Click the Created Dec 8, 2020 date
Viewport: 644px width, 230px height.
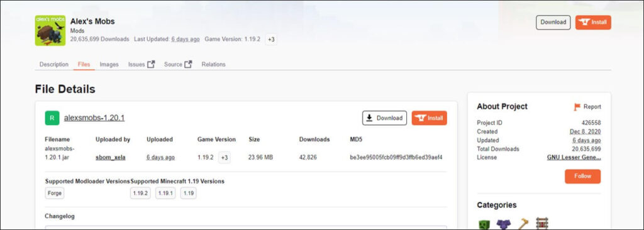coord(585,131)
